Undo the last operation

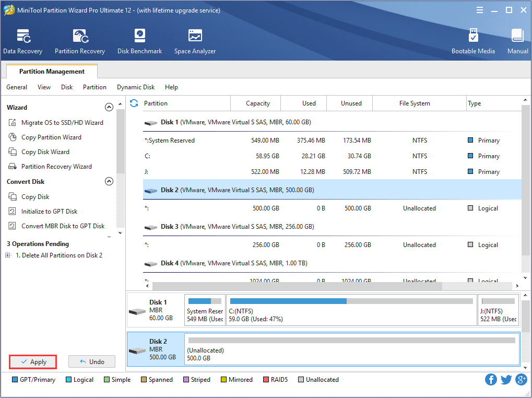pyautogui.click(x=91, y=361)
